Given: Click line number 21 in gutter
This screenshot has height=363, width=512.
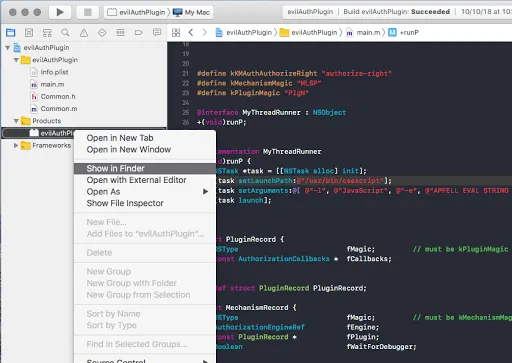Looking at the screenshot, I should pos(186,73).
